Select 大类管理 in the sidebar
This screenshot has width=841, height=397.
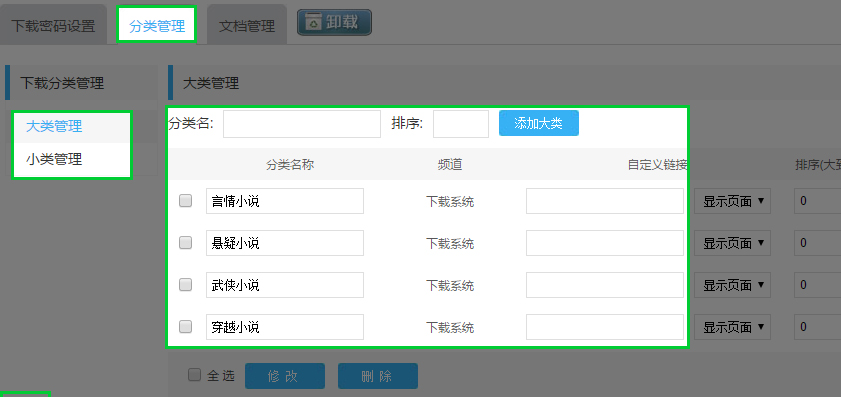click(72, 127)
